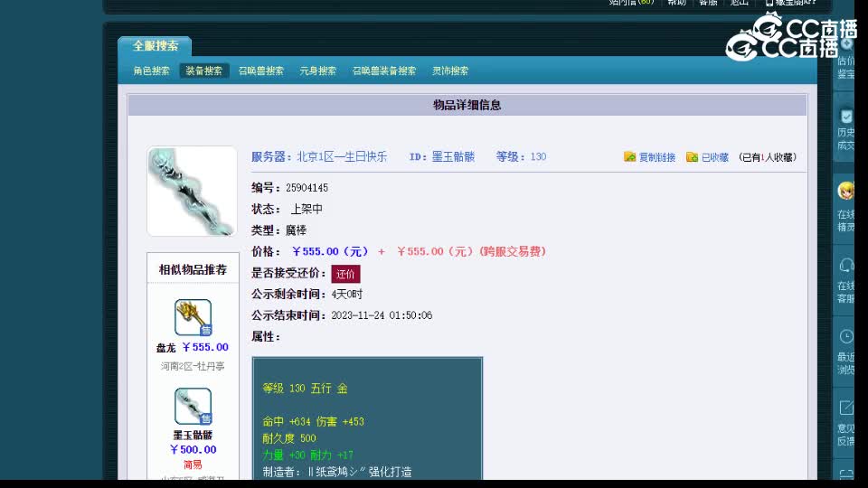Viewport: 868px width, 488px height.
Task: Click 命中 +634 伤害 +453 attribute line
Action: (x=314, y=422)
